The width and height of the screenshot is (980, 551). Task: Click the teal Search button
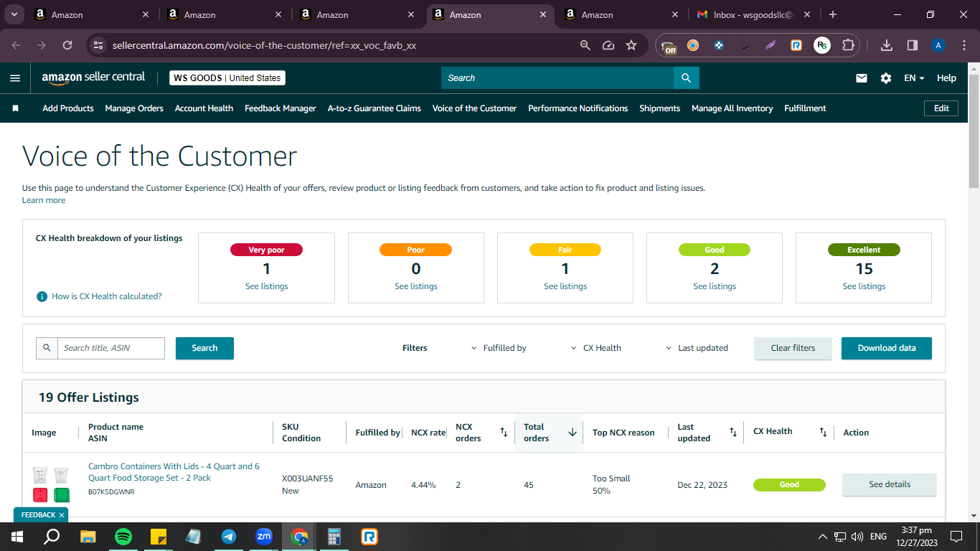(x=204, y=348)
